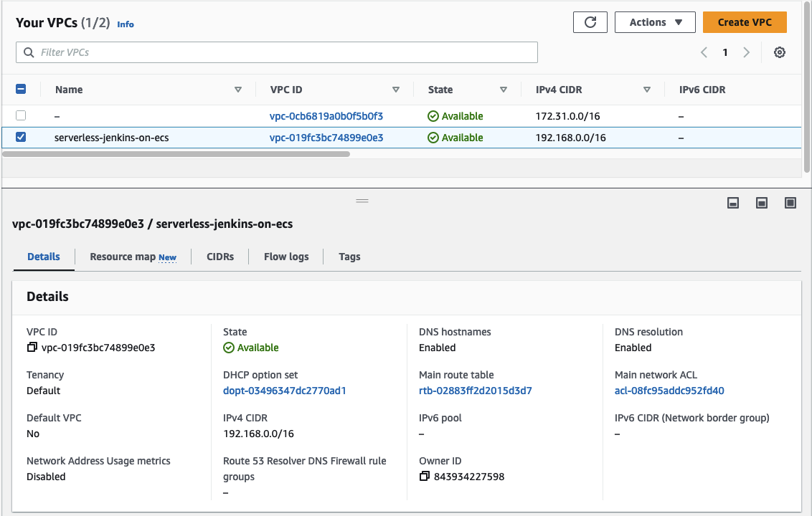Sort by Name column arrow

[238, 90]
